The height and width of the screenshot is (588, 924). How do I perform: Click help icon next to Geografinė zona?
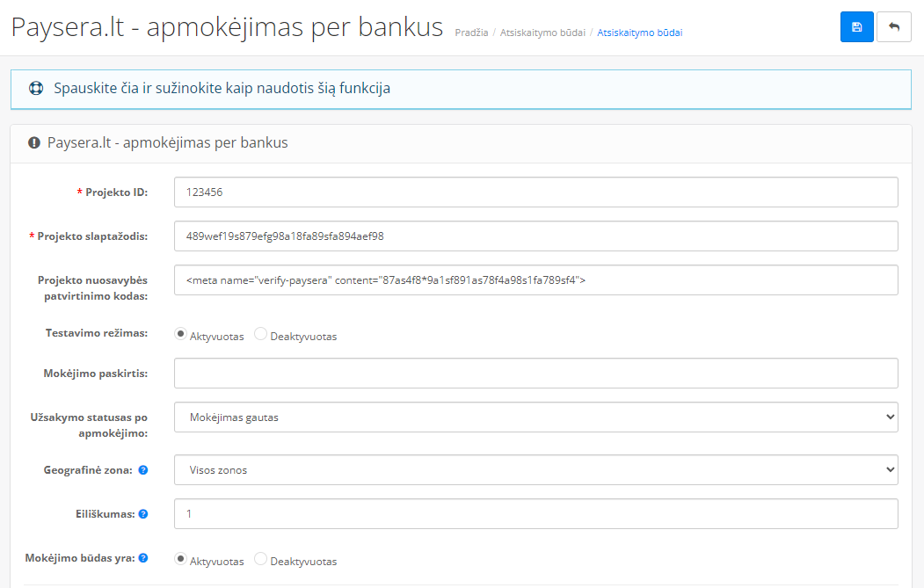(x=143, y=470)
